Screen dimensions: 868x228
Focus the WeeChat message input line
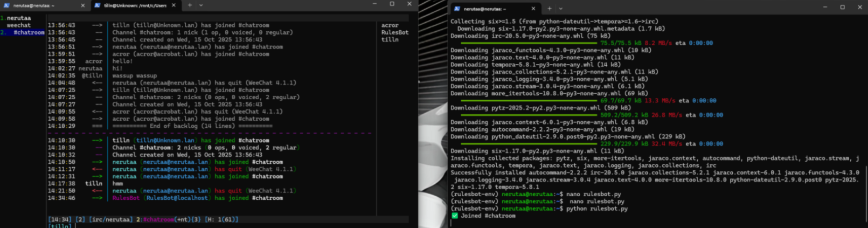click(216, 226)
